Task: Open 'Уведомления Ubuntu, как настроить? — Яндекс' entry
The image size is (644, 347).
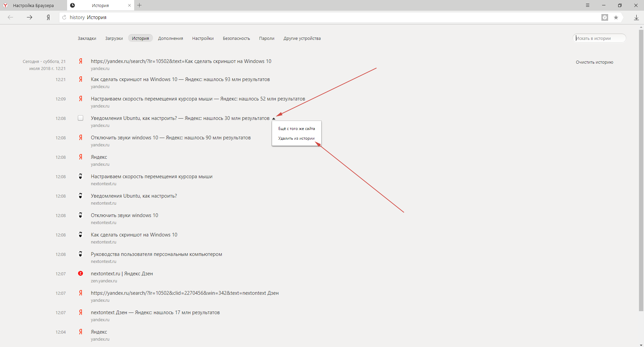Action: click(x=180, y=118)
